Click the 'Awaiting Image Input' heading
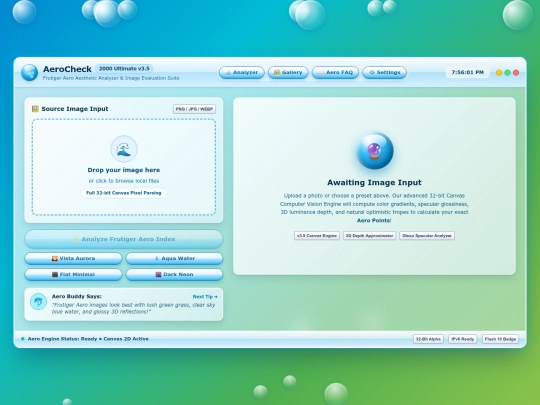 (x=374, y=183)
